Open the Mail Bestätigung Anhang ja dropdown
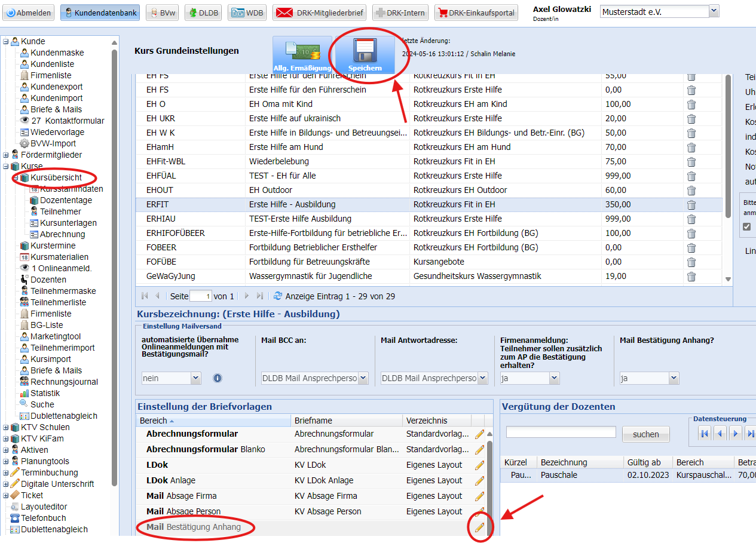 tap(674, 378)
